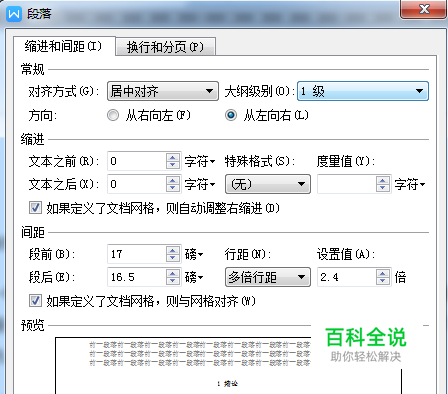Change the 度量值 unit from 字符
The image size is (448, 394).
tap(410, 184)
